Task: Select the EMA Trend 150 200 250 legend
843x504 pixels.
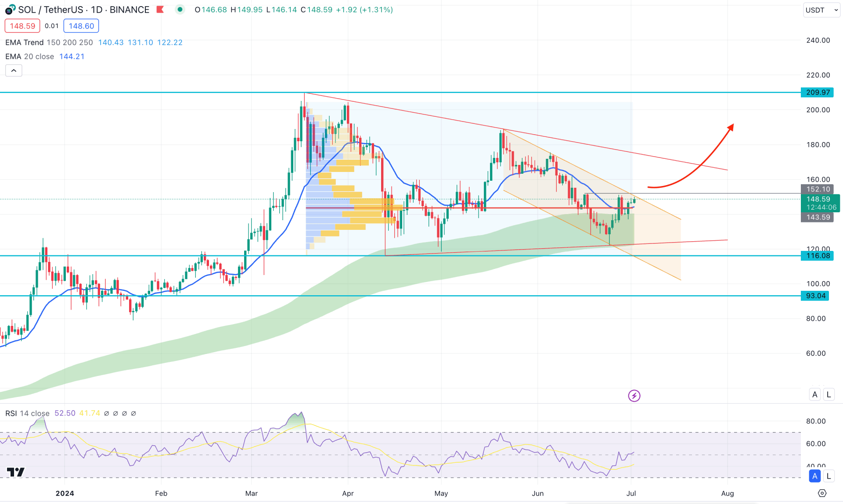Action: [x=49, y=43]
